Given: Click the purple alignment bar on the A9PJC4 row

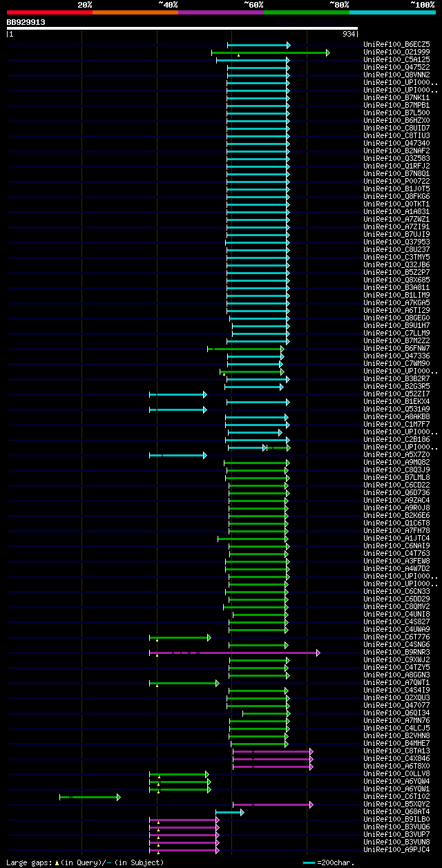Looking at the screenshot, I should (x=184, y=850).
